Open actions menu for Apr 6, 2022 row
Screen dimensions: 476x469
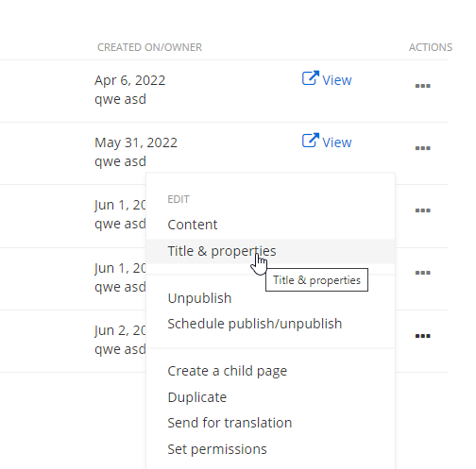point(422,86)
